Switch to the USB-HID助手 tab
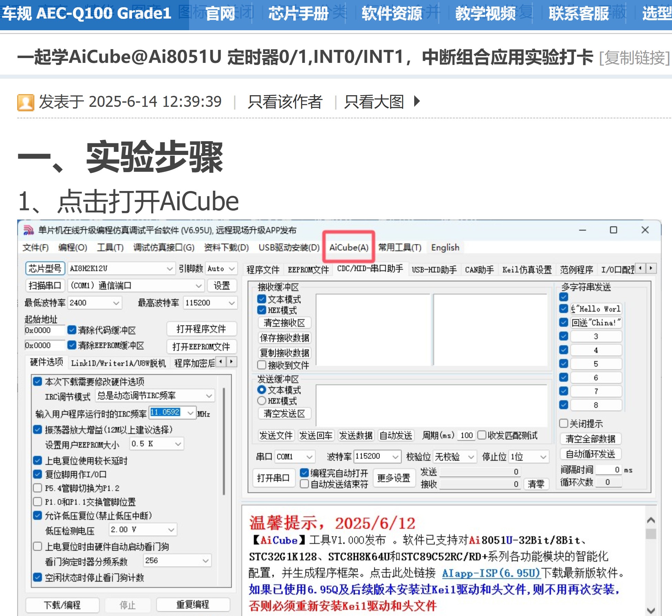The width and height of the screenshot is (672, 616). tap(434, 270)
